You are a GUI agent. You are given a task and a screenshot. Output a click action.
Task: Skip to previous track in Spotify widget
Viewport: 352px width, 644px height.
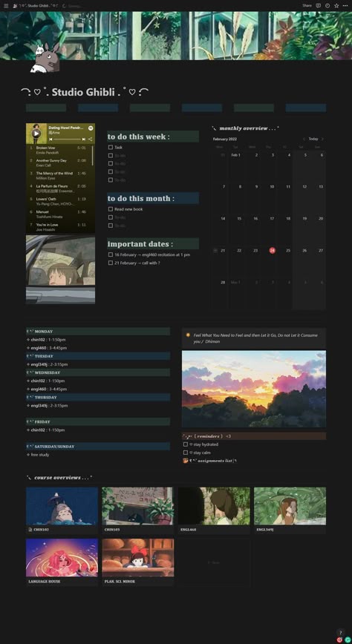(50, 139)
